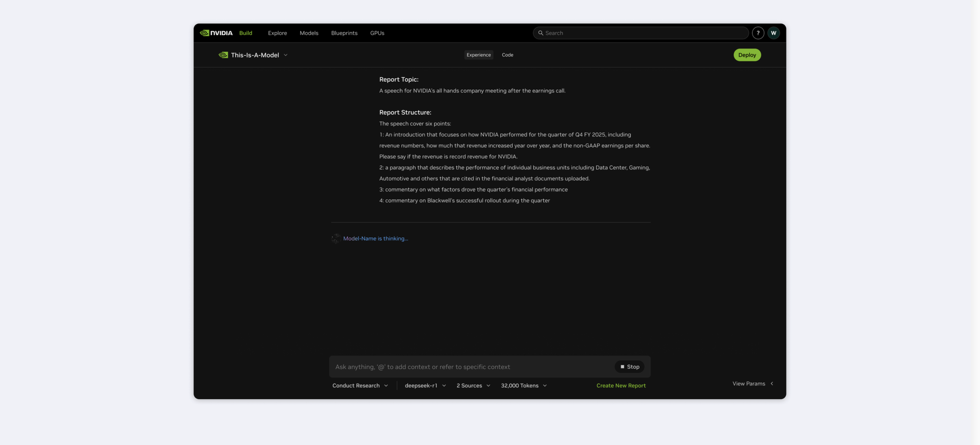Stop the model generation
This screenshot has height=445, width=980.
(629, 367)
